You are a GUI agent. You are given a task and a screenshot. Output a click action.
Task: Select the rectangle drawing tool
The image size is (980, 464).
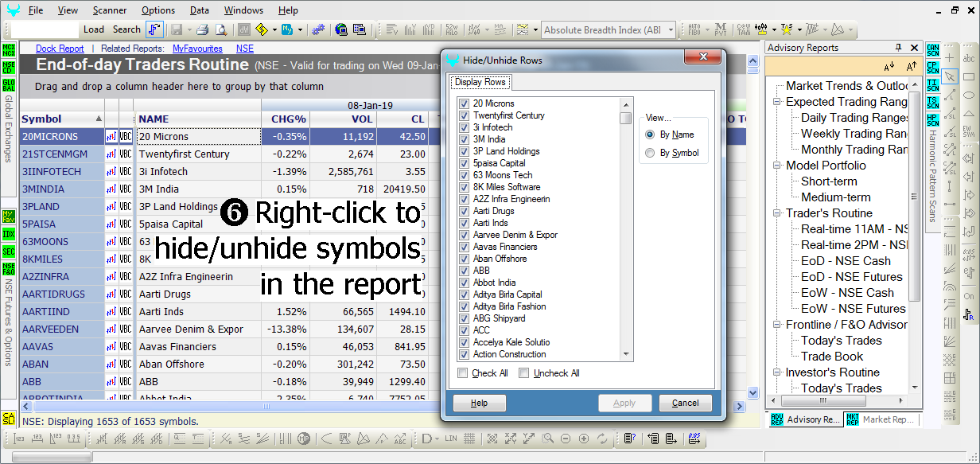pos(969,76)
